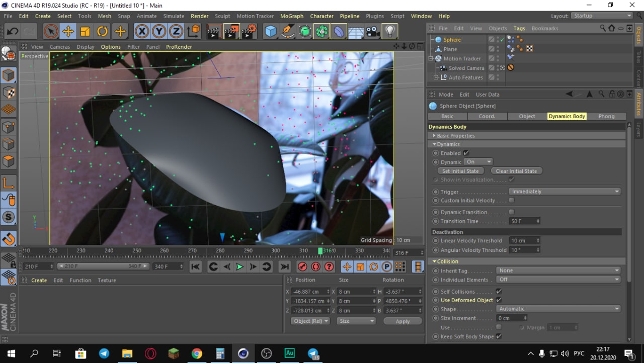Image resolution: width=644 pixels, height=363 pixels.
Task: Click Trigger animation radio dot
Action: pyautogui.click(x=436, y=192)
